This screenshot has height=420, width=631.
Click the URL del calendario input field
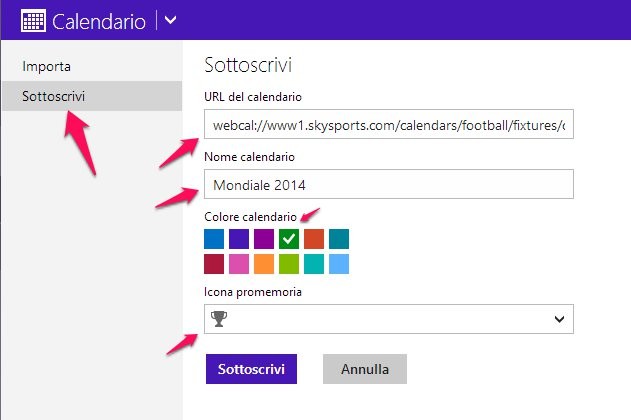389,124
